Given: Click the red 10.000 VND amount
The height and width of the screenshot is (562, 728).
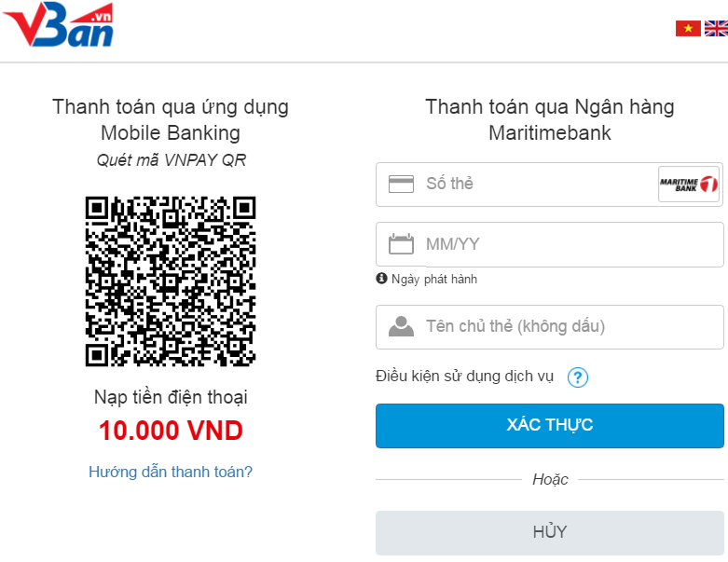Looking at the screenshot, I should click(171, 431).
